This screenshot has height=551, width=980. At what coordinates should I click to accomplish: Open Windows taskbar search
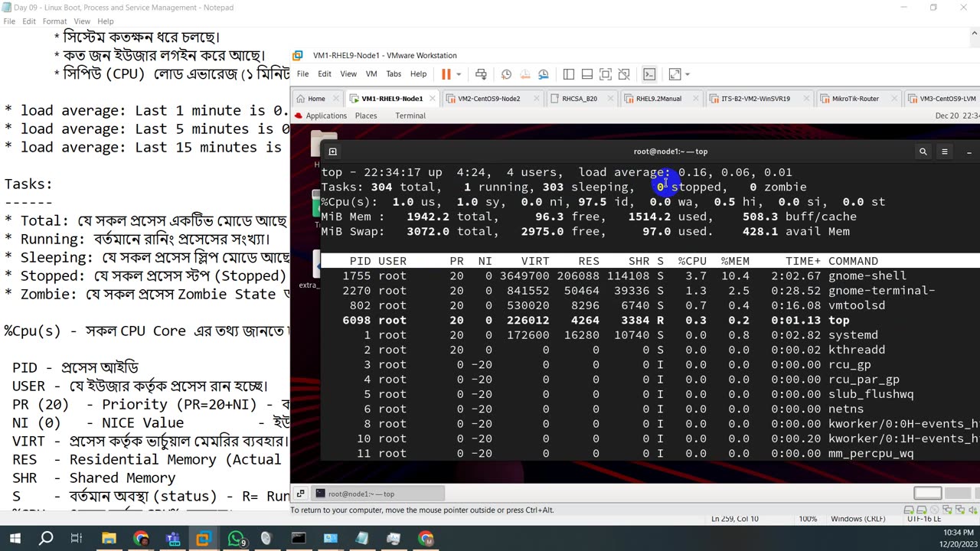[46, 539]
